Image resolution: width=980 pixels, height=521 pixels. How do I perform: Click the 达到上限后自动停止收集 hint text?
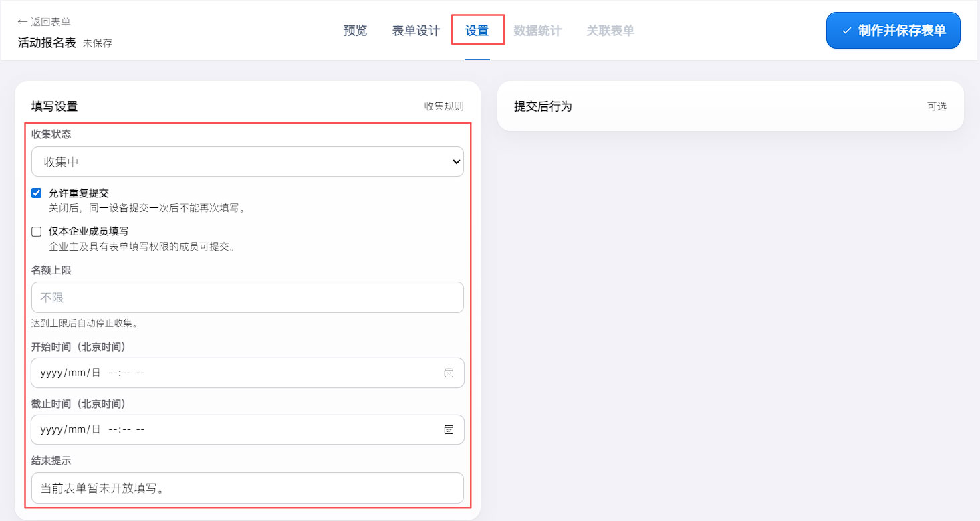[x=85, y=324]
